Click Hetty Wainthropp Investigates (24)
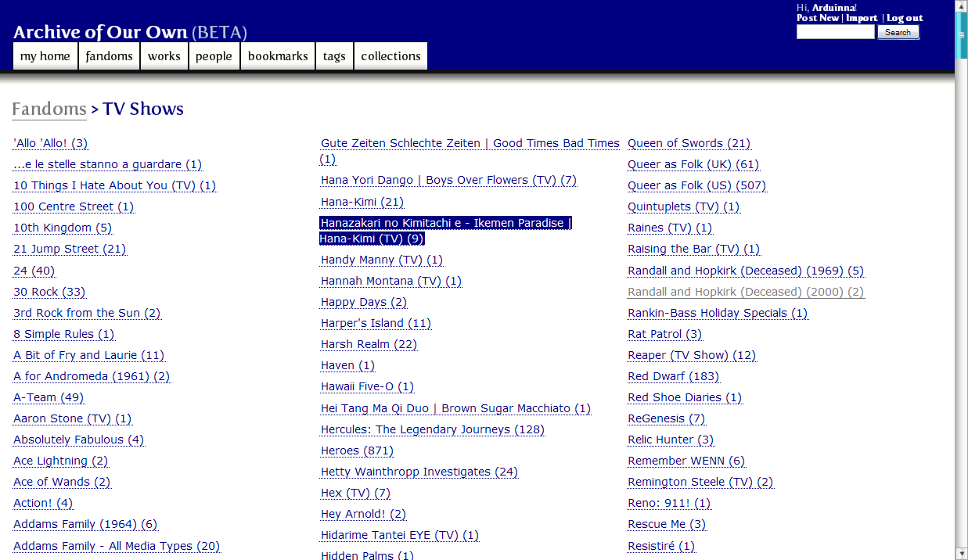 point(419,472)
